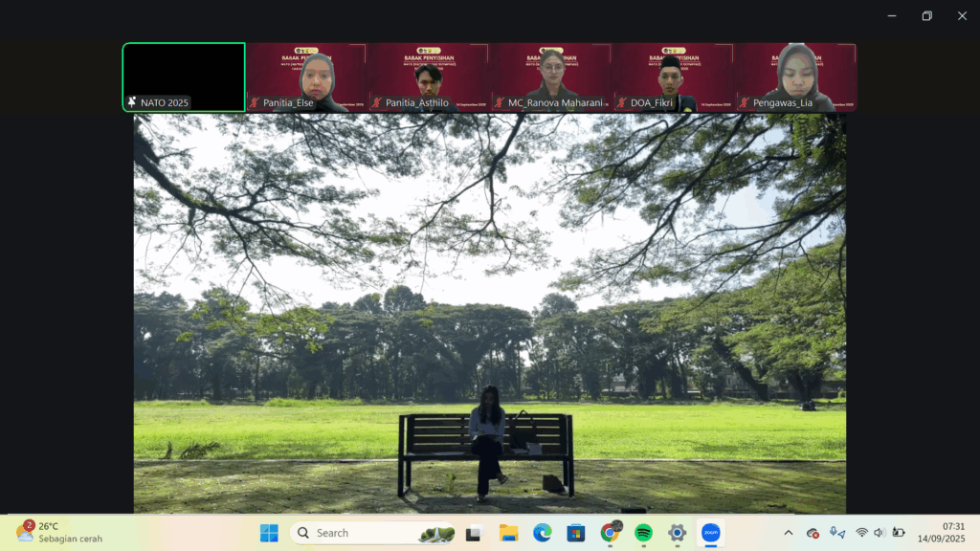Click the pin icon on NATO 2025 tile
The width and height of the screenshot is (980, 551).
pyautogui.click(x=131, y=102)
